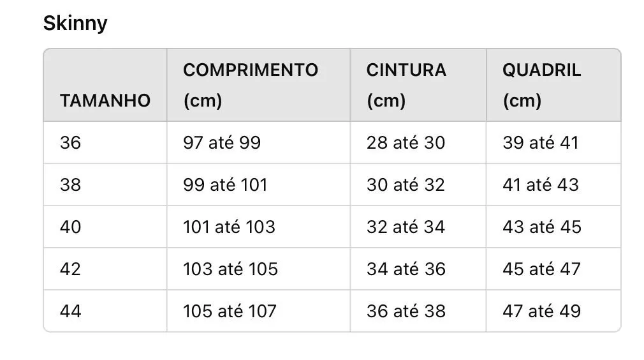Select the TAMANHO column header
Image resolution: width=644 pixels, height=360 pixels.
[x=105, y=85]
